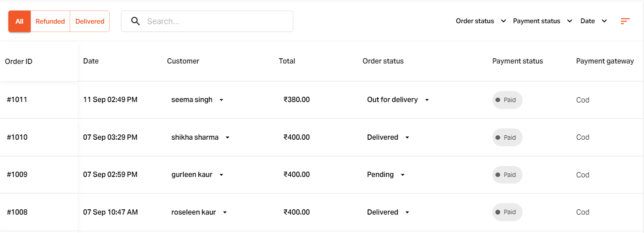644x233 pixels.
Task: Click the Total column header
Action: tap(287, 61)
